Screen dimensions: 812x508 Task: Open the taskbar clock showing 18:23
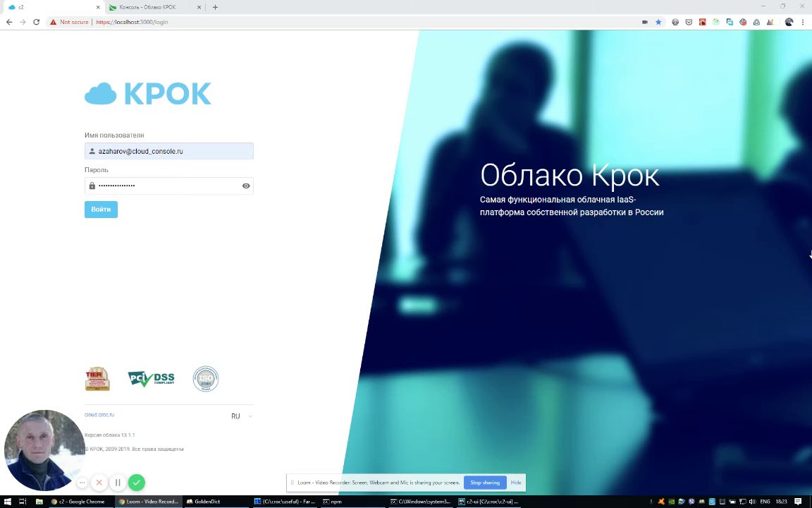(782, 502)
